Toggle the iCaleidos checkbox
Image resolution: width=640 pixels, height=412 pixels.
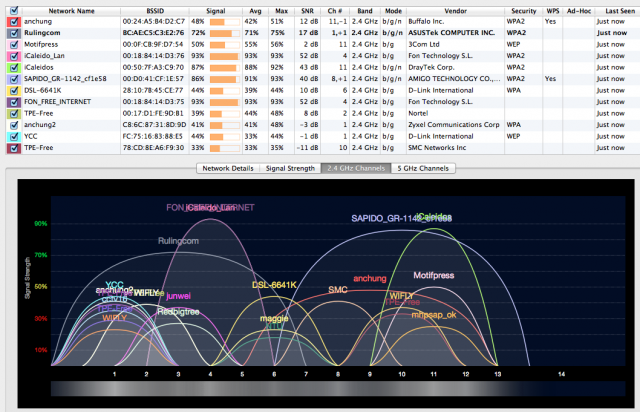pos(14,67)
